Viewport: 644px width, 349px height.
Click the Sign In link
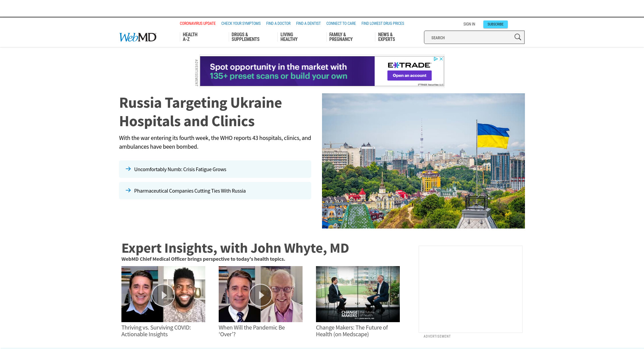click(x=469, y=24)
